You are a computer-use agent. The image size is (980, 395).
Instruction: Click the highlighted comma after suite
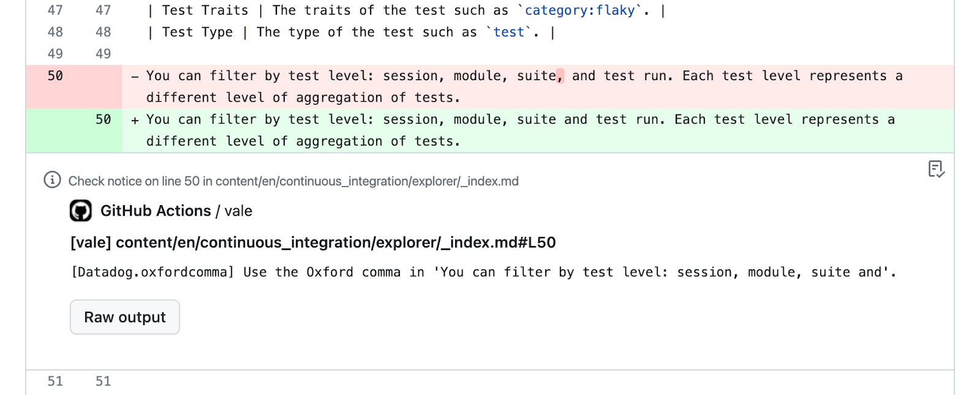click(x=560, y=77)
